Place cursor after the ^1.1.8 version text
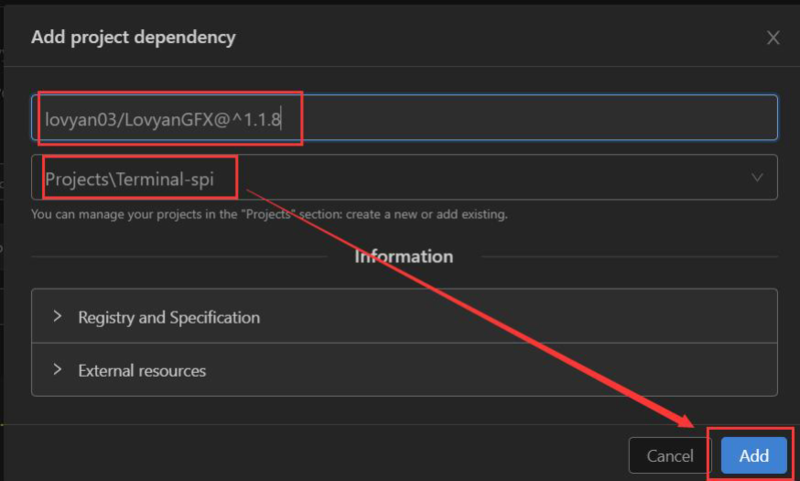 [x=281, y=120]
